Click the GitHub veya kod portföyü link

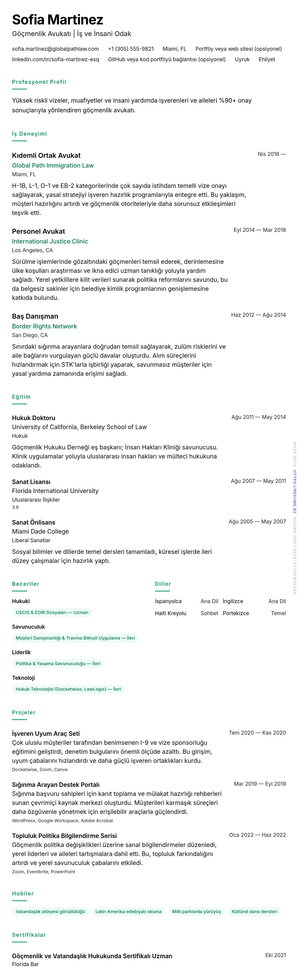pos(166,59)
